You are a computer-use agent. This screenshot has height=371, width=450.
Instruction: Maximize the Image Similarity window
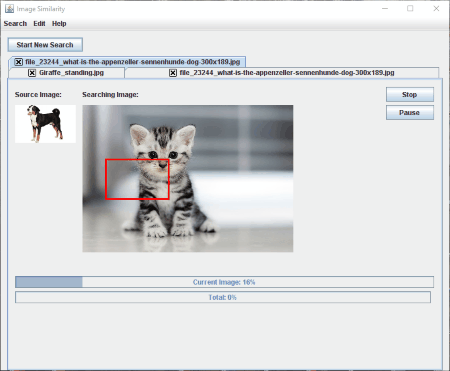[410, 8]
